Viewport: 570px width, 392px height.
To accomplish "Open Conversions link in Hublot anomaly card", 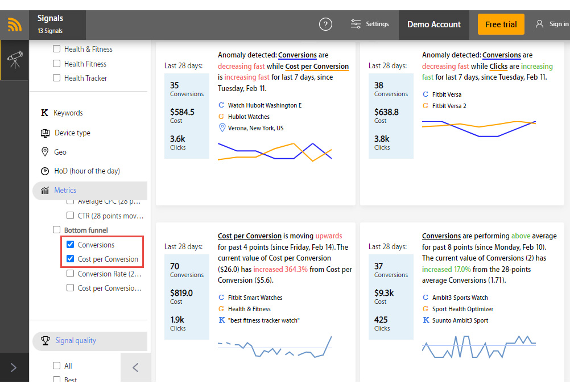I will click(x=298, y=55).
